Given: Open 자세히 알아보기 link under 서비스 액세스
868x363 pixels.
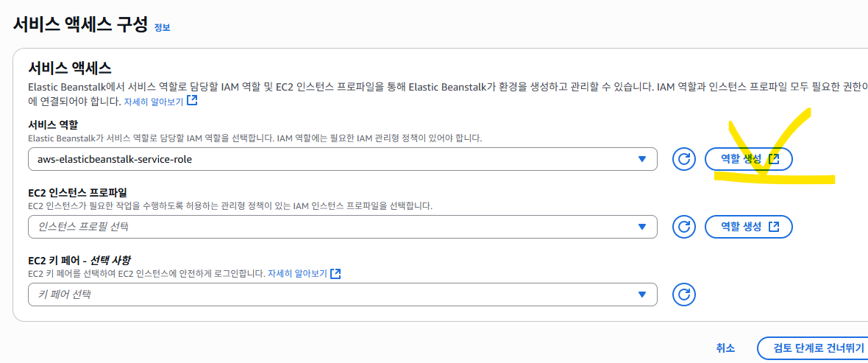Looking at the screenshot, I should click(x=154, y=102).
